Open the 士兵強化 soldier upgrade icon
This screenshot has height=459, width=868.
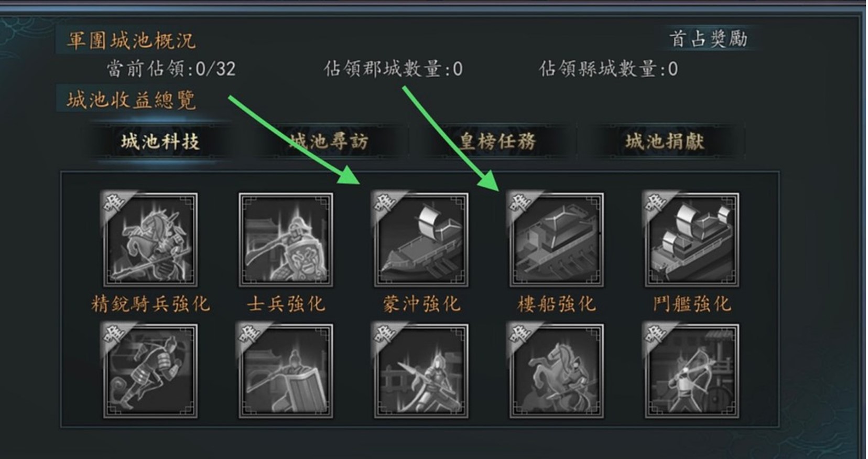(286, 239)
